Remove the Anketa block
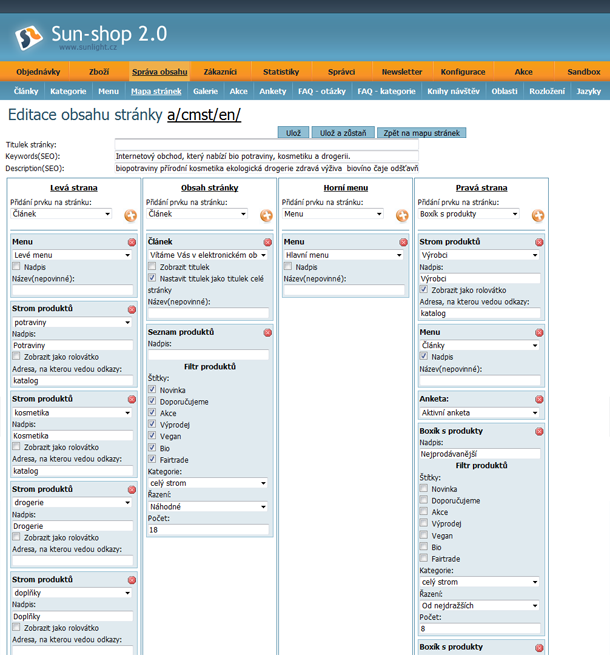This screenshot has width=610, height=655. [x=539, y=399]
